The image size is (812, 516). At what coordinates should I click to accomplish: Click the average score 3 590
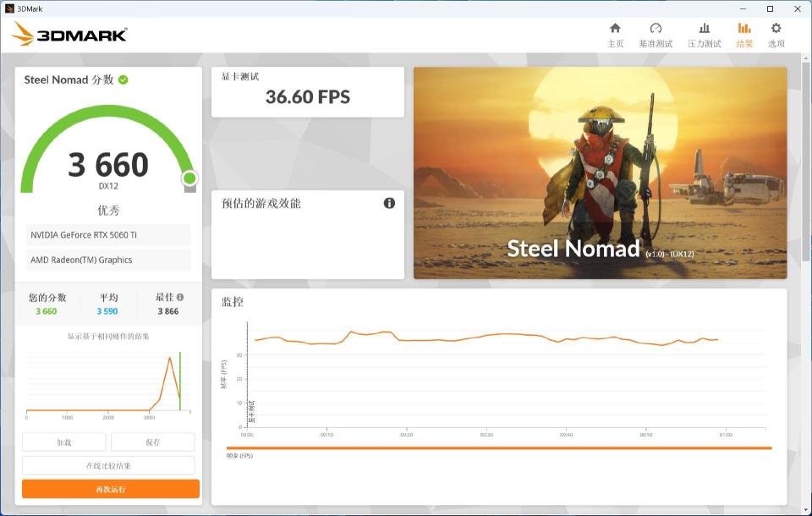coord(107,311)
